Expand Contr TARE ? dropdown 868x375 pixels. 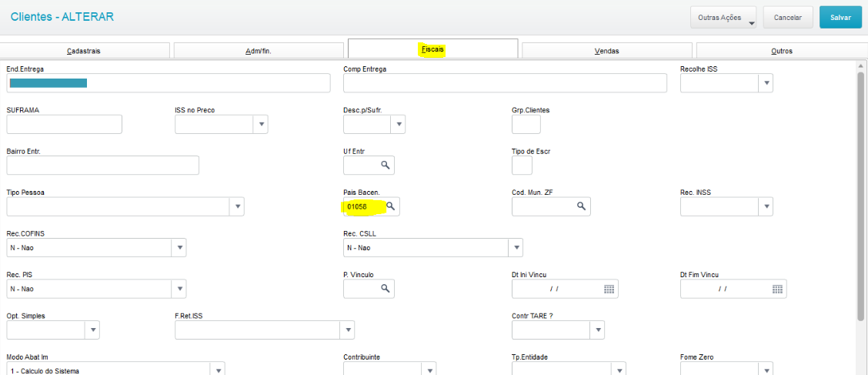click(x=597, y=330)
